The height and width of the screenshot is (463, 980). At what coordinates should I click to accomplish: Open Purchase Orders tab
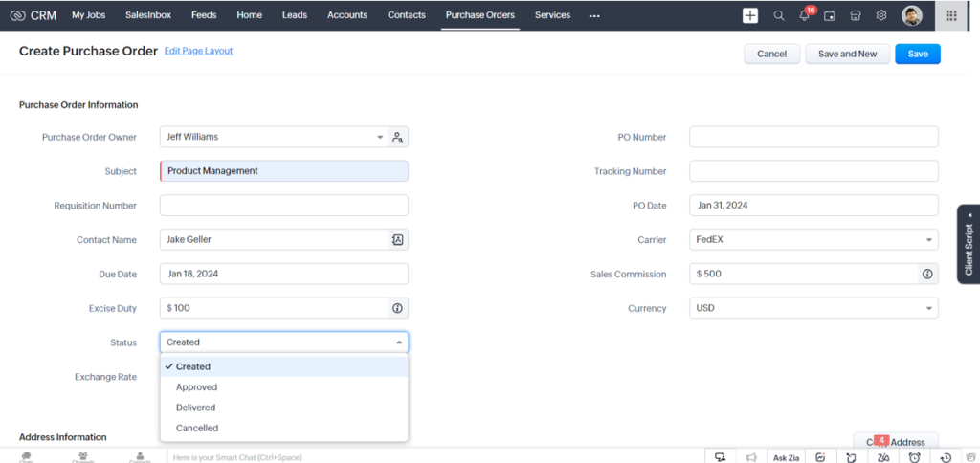click(x=480, y=15)
